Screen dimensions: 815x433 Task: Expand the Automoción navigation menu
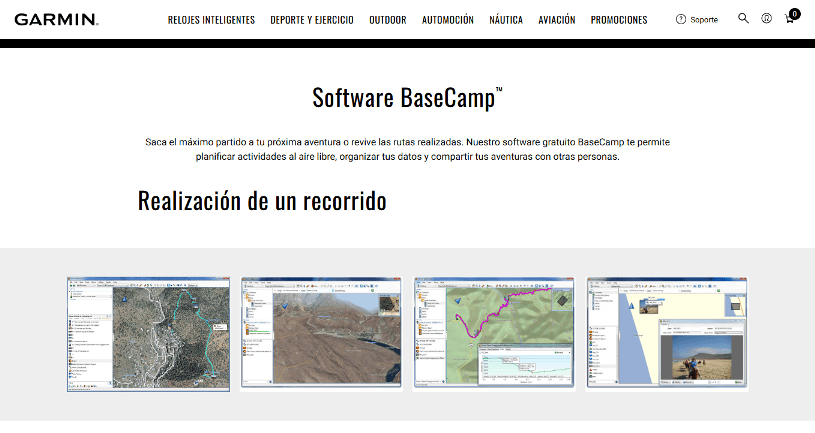(448, 20)
